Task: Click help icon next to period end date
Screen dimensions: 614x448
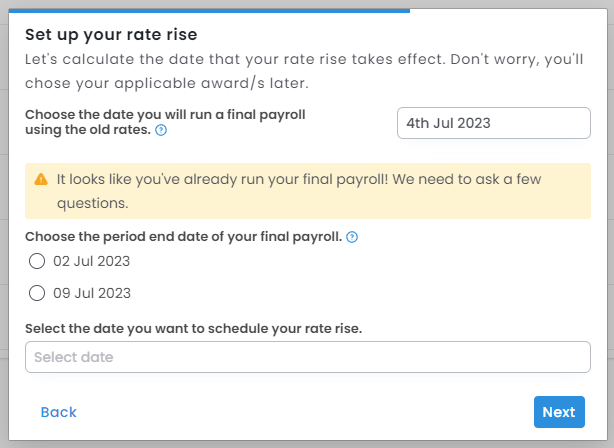Action: point(352,237)
